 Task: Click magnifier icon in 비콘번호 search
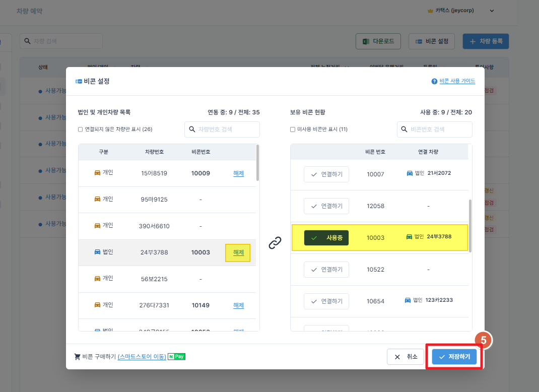(404, 129)
